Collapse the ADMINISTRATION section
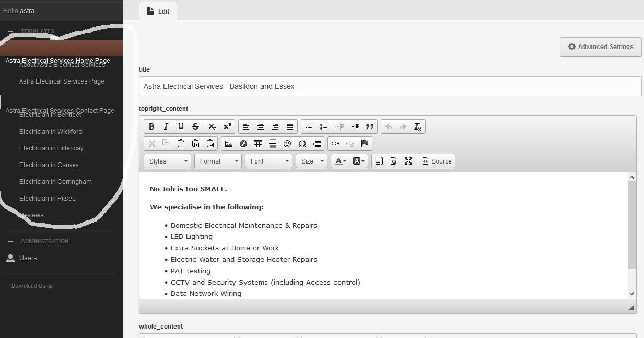644x338 pixels. pos(10,241)
